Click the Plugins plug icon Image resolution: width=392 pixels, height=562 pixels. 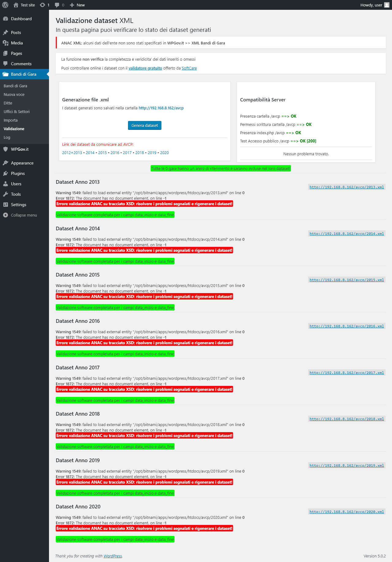pos(6,173)
